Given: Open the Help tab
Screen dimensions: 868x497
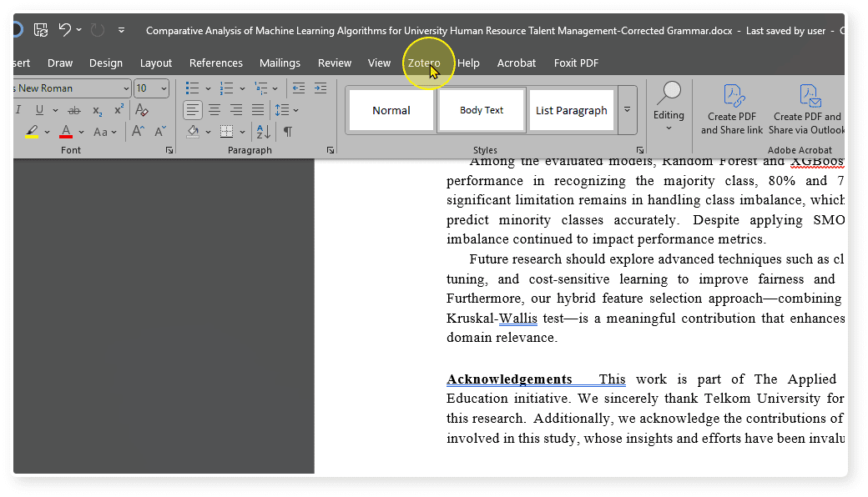Looking at the screenshot, I should pyautogui.click(x=468, y=63).
